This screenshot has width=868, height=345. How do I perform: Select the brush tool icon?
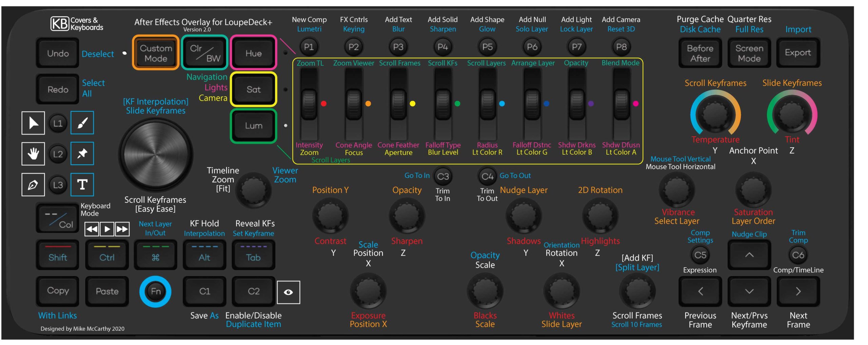pos(82,123)
